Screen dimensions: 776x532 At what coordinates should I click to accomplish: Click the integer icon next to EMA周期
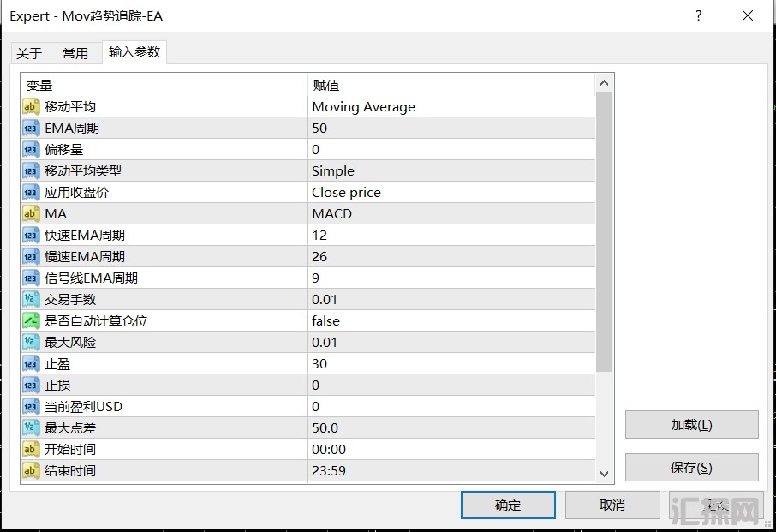tap(31, 129)
